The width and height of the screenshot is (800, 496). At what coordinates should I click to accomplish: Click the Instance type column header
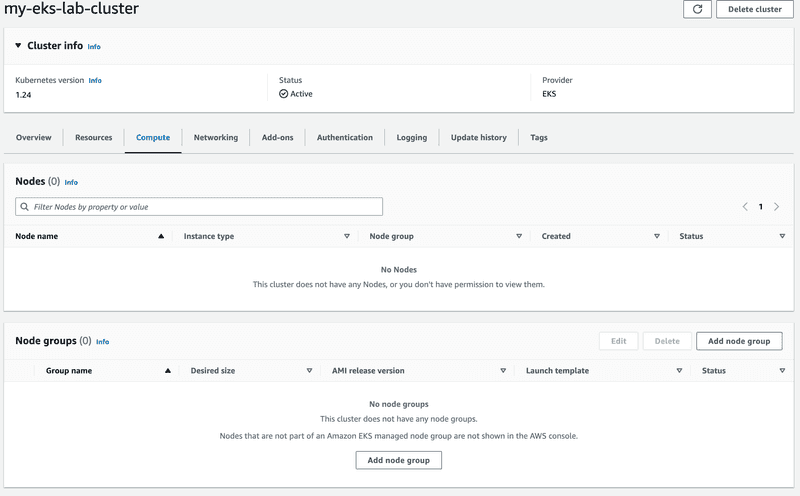pyautogui.click(x=209, y=236)
